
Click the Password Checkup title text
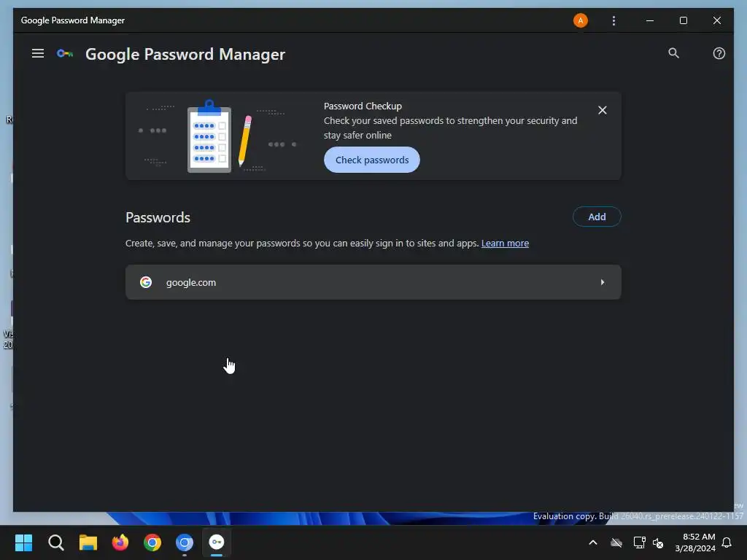tap(363, 106)
